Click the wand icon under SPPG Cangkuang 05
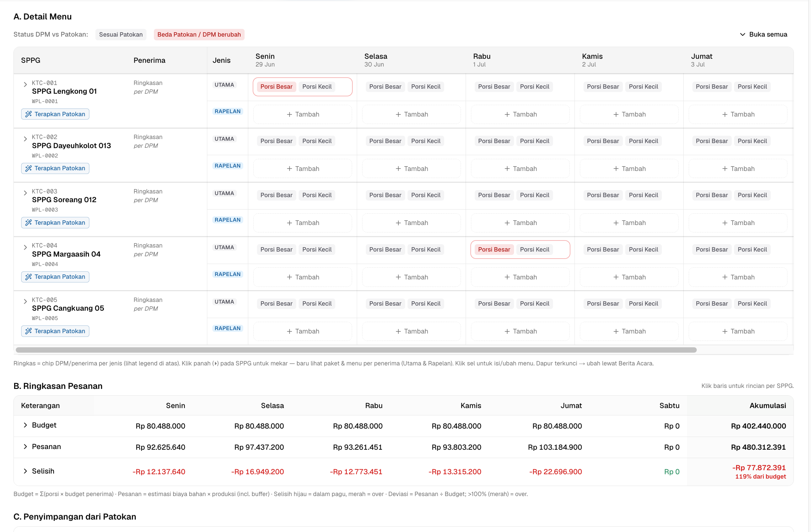This screenshot has height=532, width=811. 28,331
